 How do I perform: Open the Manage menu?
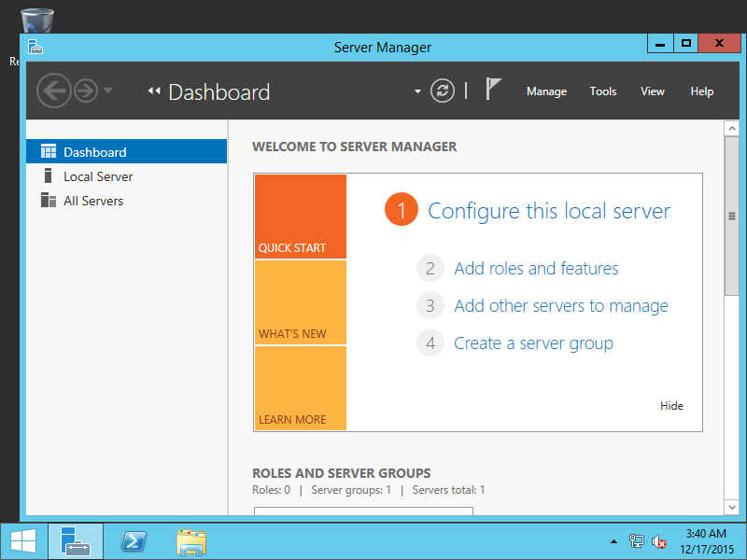coord(546,91)
